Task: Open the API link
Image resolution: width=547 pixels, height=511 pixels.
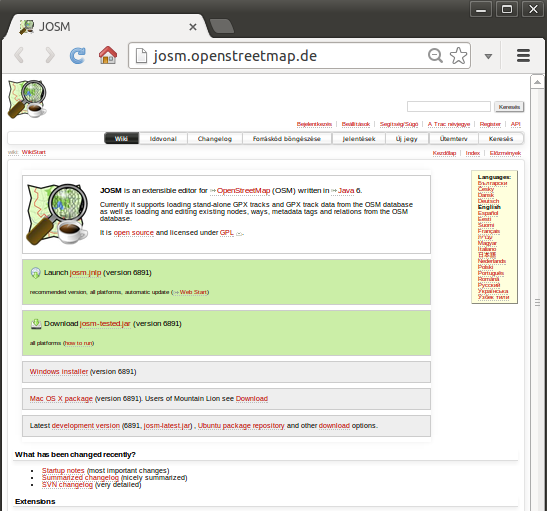Action: click(x=515, y=124)
